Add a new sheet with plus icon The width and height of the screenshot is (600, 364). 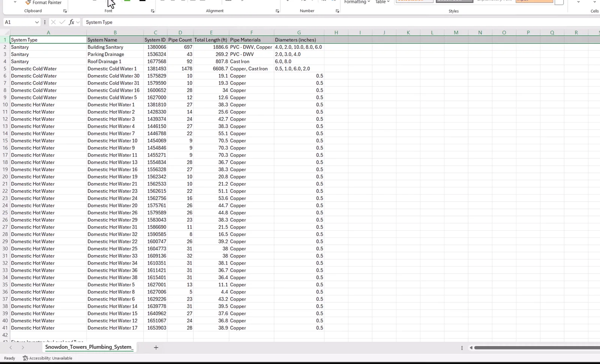tap(156, 348)
